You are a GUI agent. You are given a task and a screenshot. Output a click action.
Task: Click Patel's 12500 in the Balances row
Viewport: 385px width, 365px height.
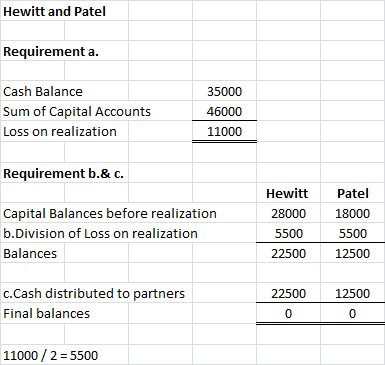(352, 254)
